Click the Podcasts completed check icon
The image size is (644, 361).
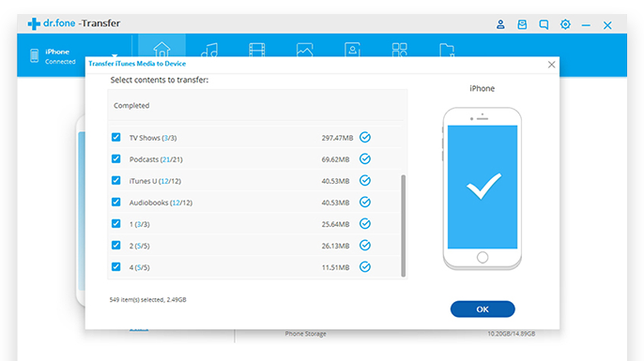365,158
